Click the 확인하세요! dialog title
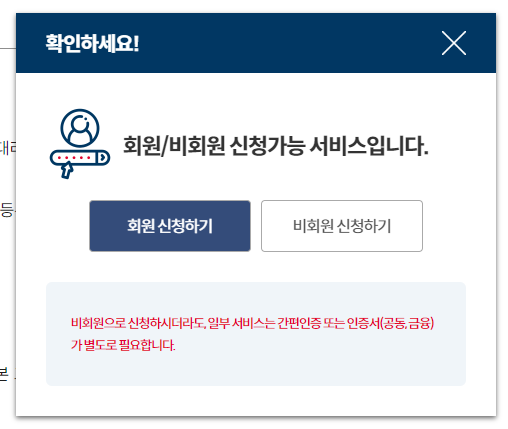The width and height of the screenshot is (508, 429). click(x=92, y=43)
